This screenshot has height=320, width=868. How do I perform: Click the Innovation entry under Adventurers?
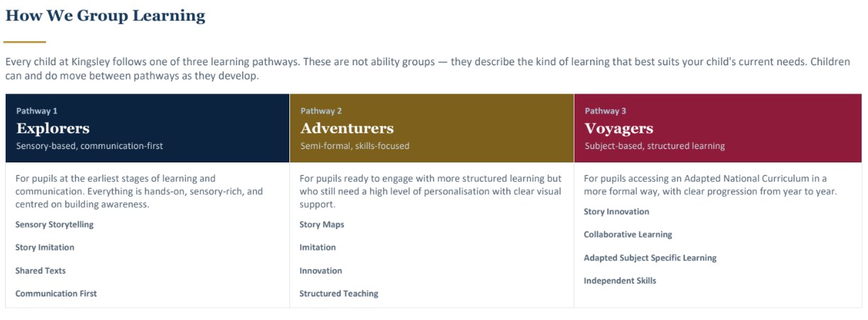(321, 271)
